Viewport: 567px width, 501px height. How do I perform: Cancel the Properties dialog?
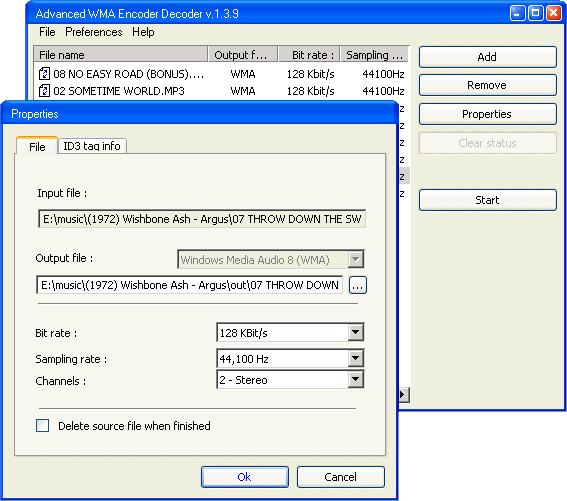click(341, 477)
